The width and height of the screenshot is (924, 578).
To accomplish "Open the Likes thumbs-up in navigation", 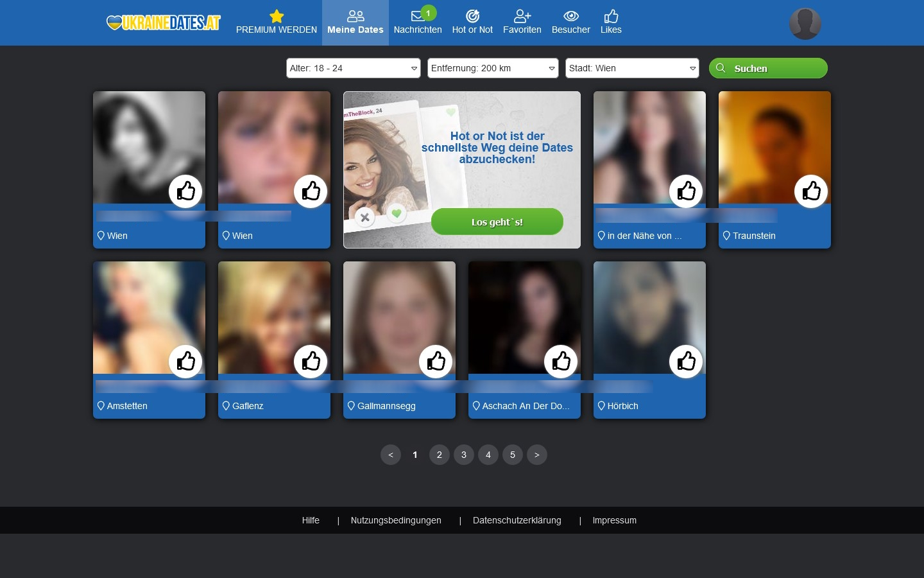I will tap(611, 17).
